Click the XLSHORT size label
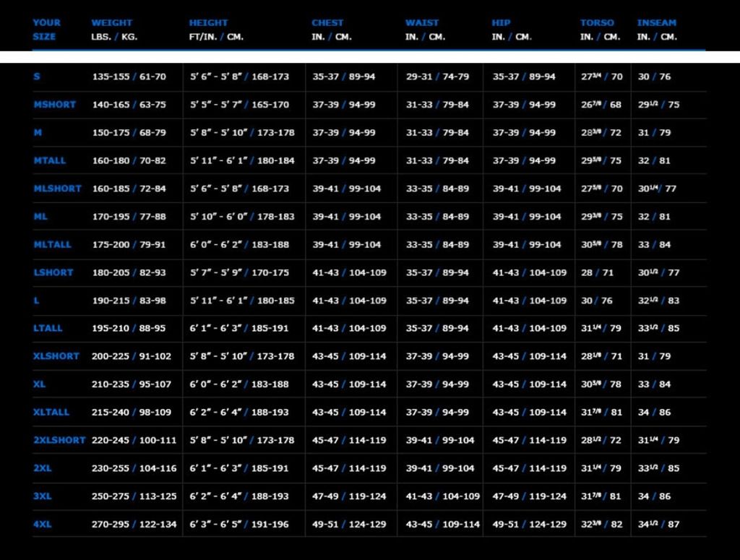 click(56, 356)
